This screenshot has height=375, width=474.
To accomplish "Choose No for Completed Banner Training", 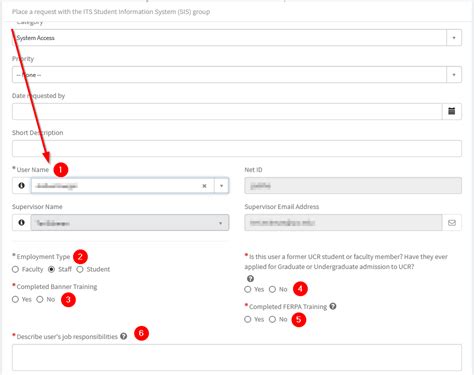I will click(x=40, y=299).
